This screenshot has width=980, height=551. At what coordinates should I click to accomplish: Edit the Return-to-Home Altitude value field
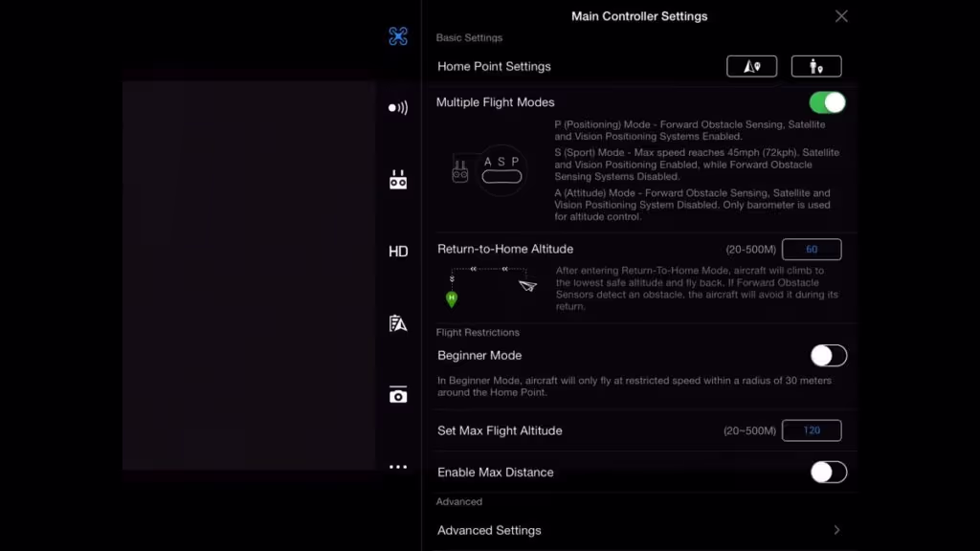point(812,250)
